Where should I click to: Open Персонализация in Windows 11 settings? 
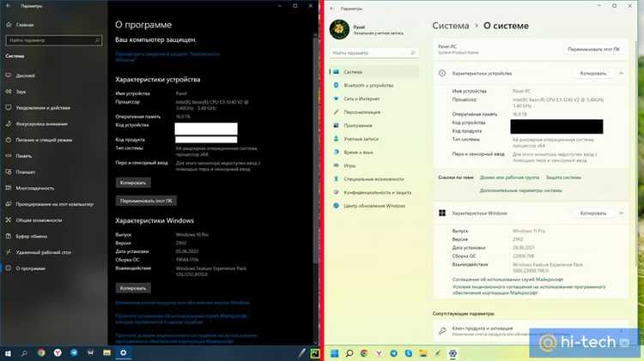[x=361, y=112]
